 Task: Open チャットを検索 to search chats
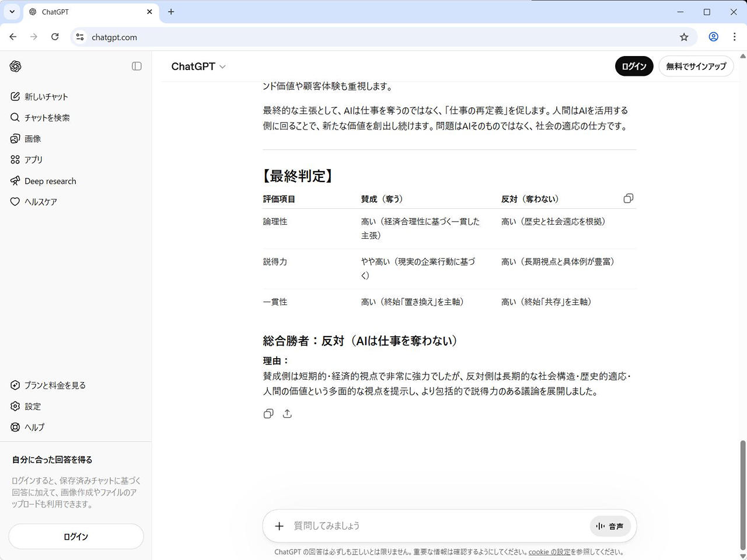(47, 118)
